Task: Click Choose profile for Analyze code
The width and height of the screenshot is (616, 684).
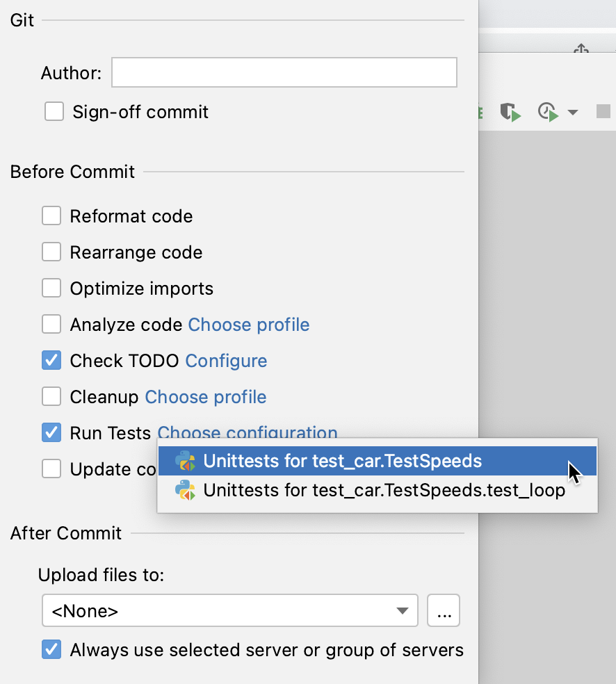Action: (248, 324)
